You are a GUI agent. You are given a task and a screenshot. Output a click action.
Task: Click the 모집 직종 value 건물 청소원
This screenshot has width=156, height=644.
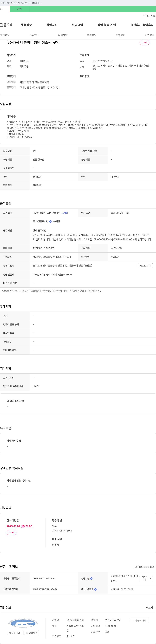coord(38,159)
